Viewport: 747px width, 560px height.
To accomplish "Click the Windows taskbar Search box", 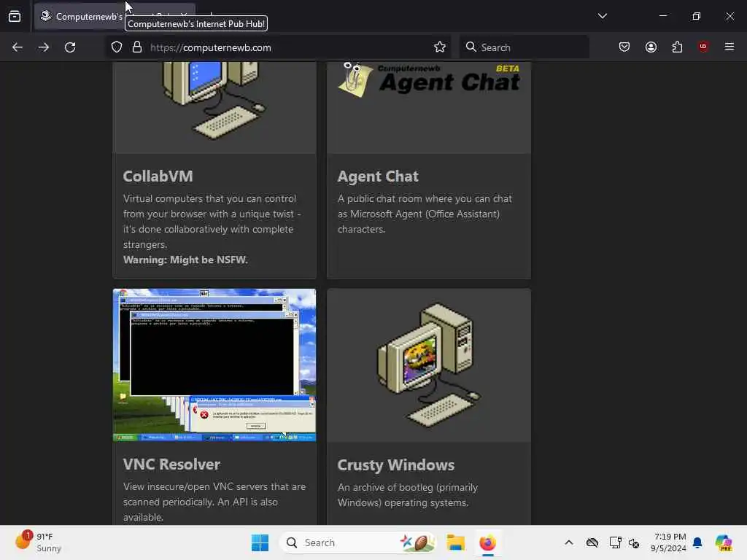I will point(357,542).
